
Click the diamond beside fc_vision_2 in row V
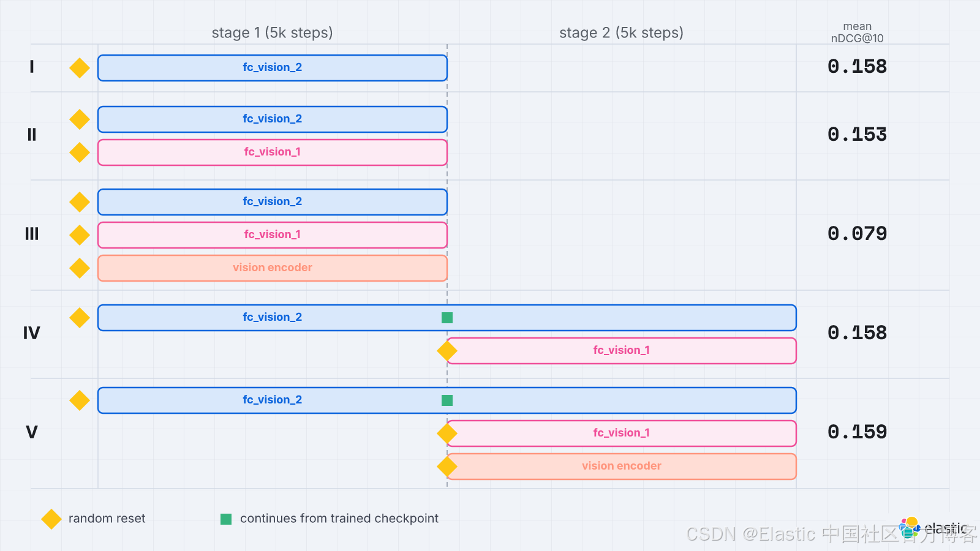point(80,400)
